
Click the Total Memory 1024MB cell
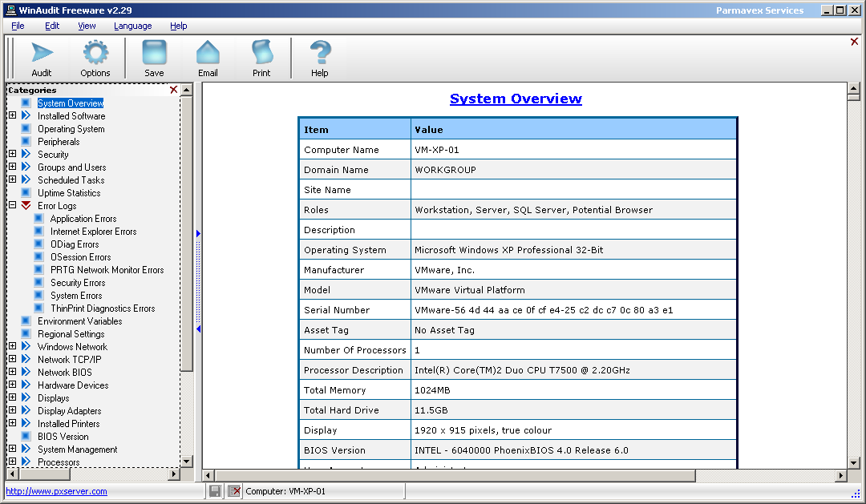573,389
